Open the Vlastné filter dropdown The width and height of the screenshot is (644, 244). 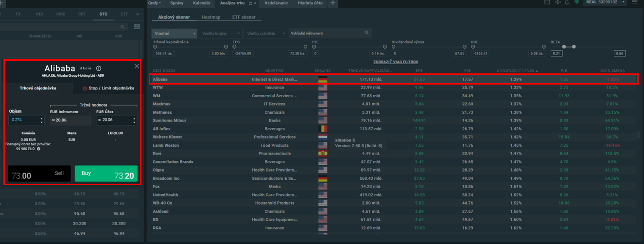174,34
